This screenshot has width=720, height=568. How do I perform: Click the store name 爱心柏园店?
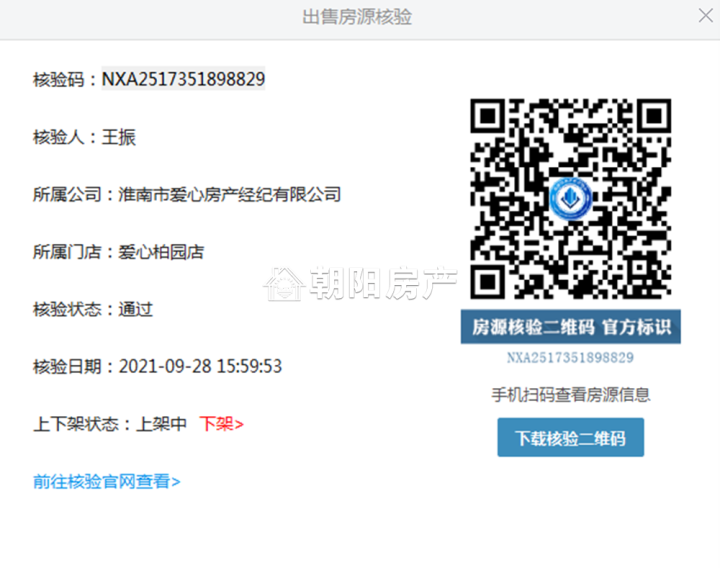click(x=161, y=252)
